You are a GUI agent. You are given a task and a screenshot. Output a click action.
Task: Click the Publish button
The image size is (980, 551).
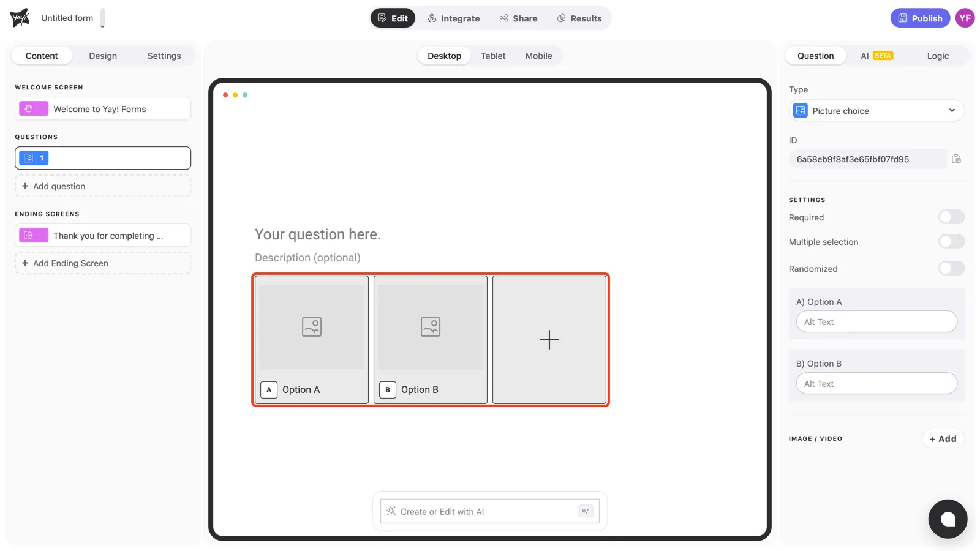(x=920, y=18)
